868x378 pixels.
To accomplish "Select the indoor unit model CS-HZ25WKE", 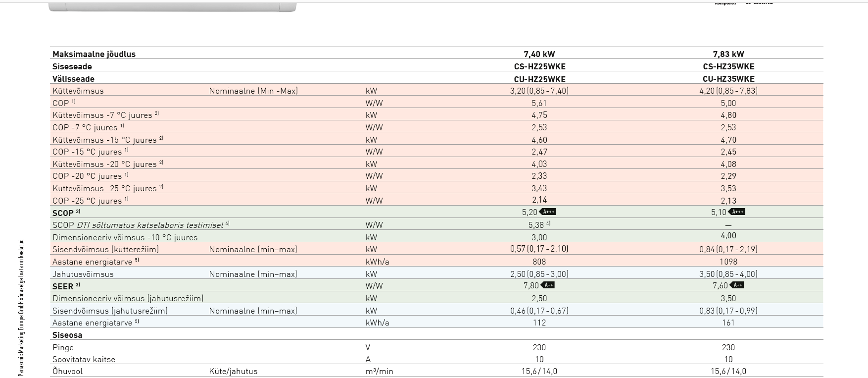I will (539, 66).
